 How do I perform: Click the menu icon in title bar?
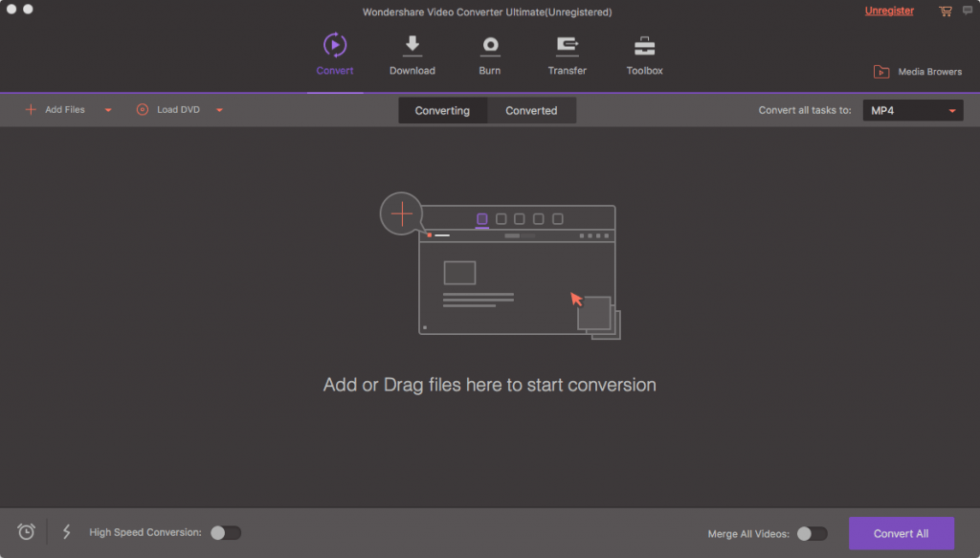pos(966,11)
